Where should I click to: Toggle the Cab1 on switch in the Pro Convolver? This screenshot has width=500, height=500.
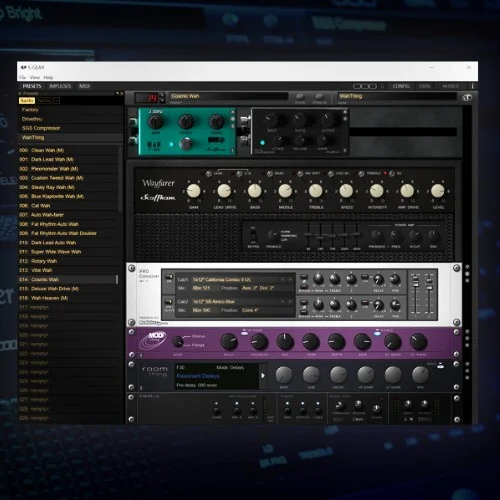pyautogui.click(x=169, y=278)
